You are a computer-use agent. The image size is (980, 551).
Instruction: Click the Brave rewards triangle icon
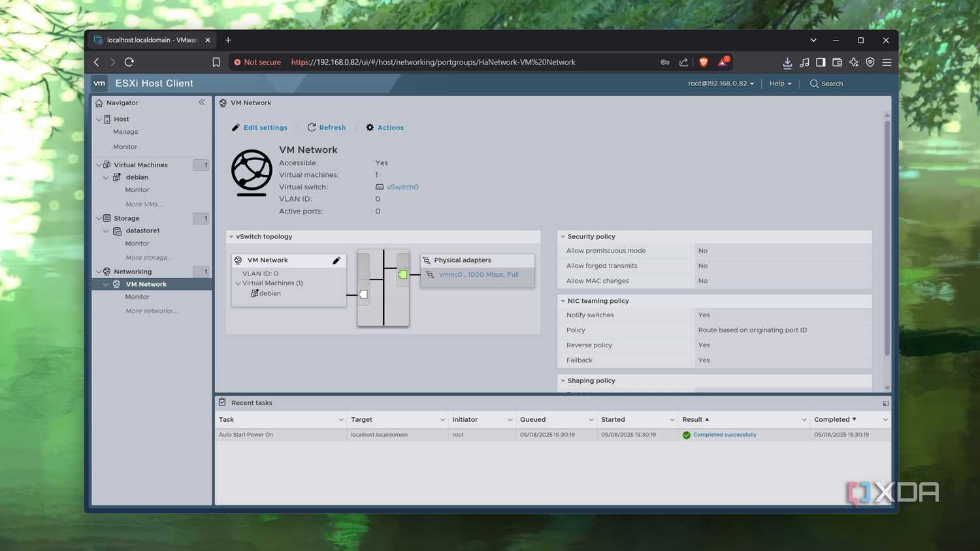[723, 61]
